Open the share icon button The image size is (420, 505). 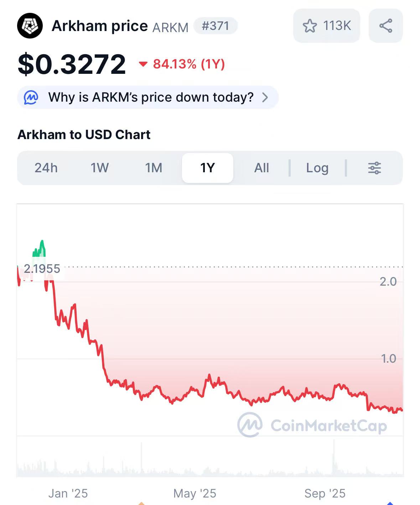385,26
